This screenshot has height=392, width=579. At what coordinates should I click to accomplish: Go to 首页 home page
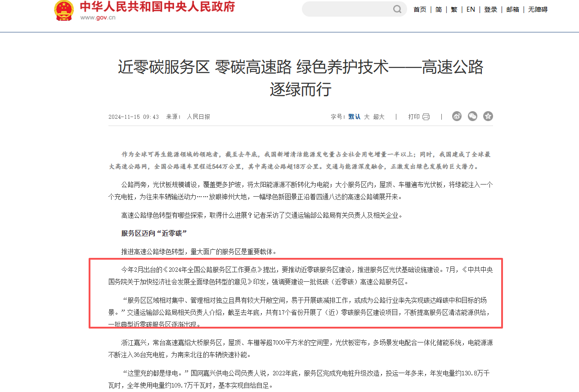[x=420, y=9]
